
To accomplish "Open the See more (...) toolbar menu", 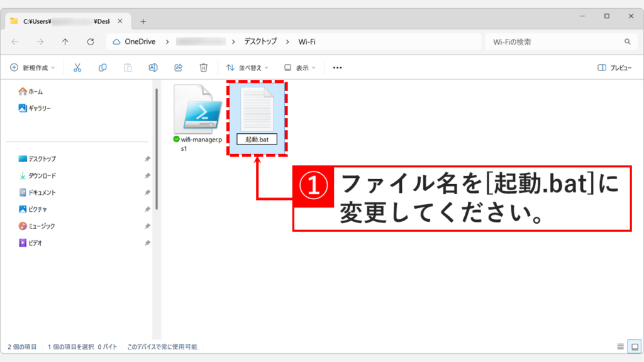I will pyautogui.click(x=337, y=67).
